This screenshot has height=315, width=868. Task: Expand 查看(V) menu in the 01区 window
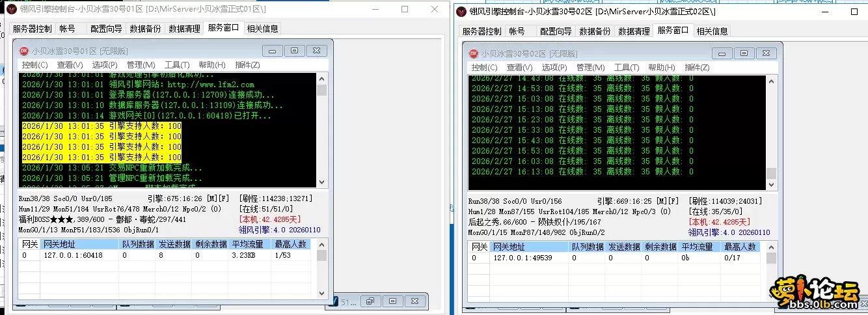(x=70, y=65)
